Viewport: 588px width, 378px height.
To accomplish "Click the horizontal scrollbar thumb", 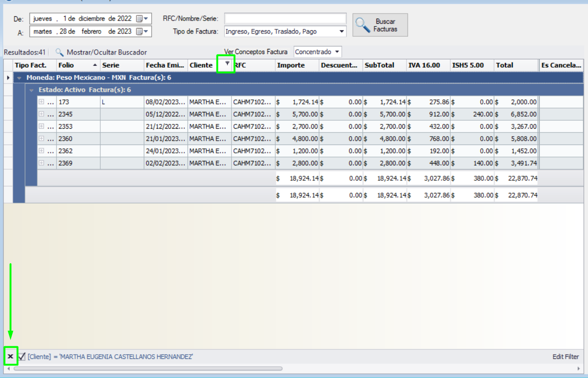I will [x=148, y=368].
